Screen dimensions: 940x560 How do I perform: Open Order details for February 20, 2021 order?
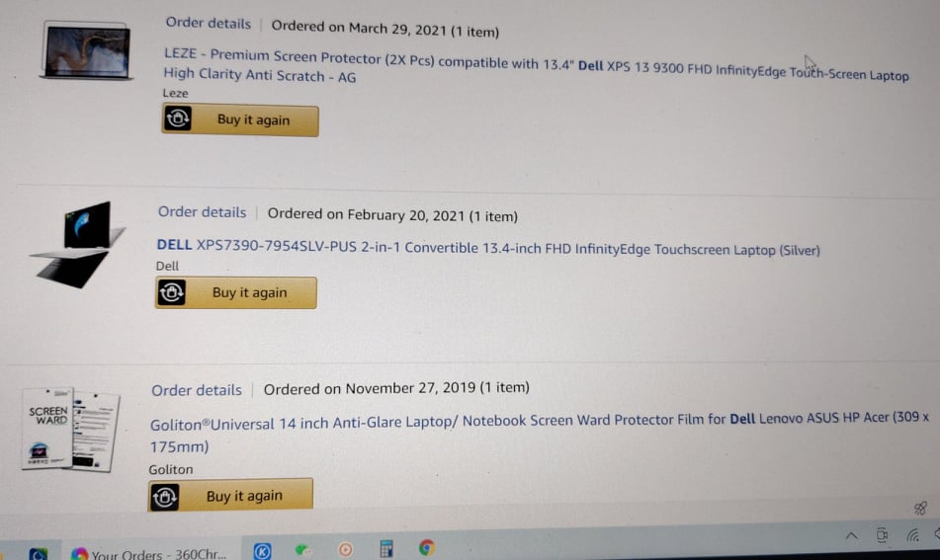[x=202, y=212]
